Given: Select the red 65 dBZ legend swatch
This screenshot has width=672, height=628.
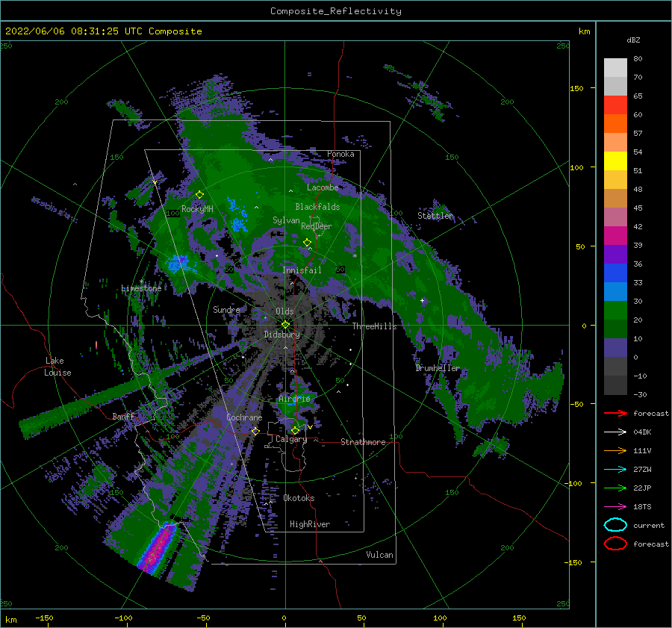Looking at the screenshot, I should coord(615,105).
